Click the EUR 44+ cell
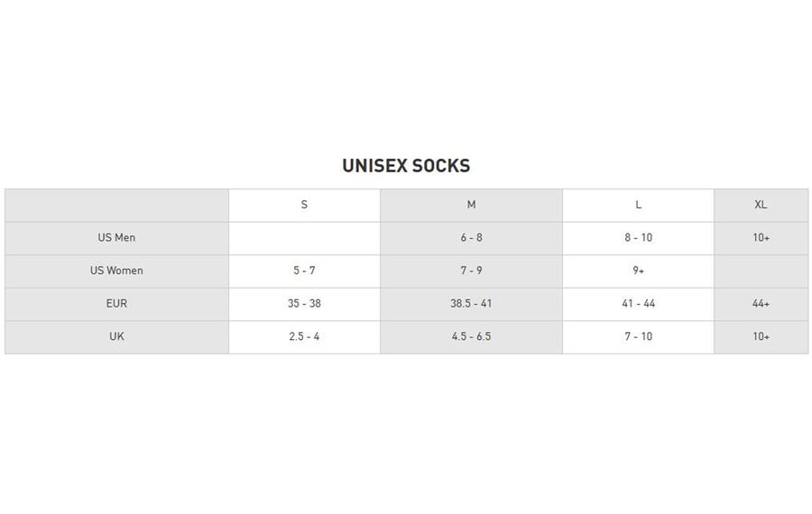Image resolution: width=812 pixels, height=514 pixels. 761,304
